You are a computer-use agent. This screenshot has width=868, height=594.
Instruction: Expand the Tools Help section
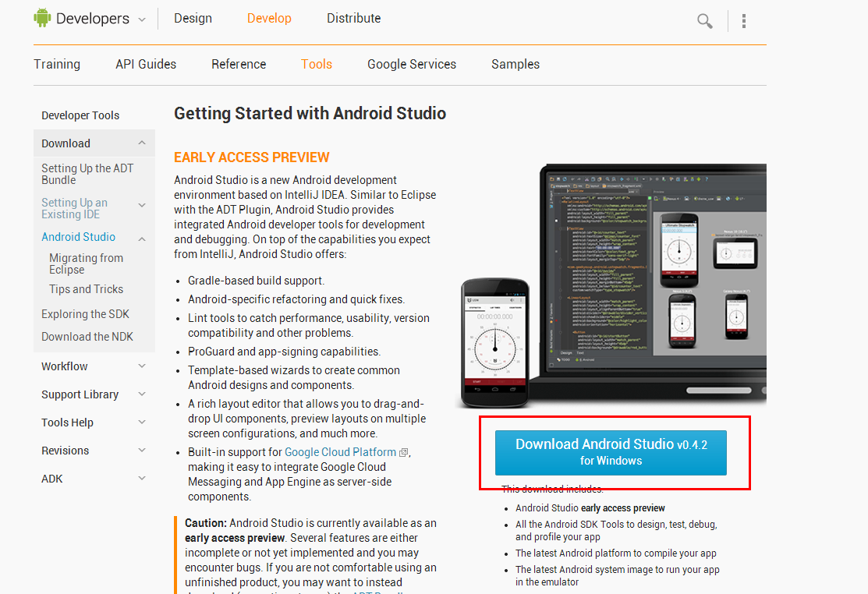tap(141, 422)
